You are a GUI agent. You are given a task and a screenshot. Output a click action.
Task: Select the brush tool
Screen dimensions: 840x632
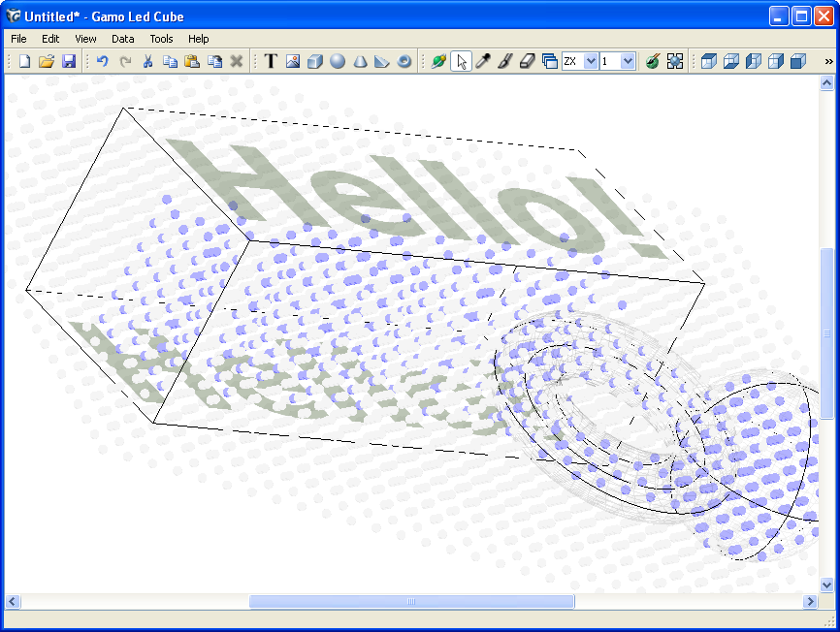(x=505, y=61)
